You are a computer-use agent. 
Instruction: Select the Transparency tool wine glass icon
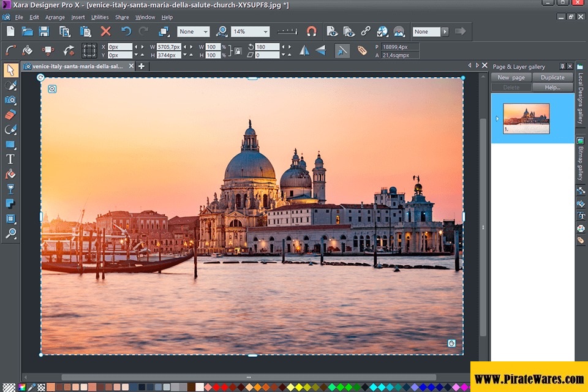click(x=10, y=189)
